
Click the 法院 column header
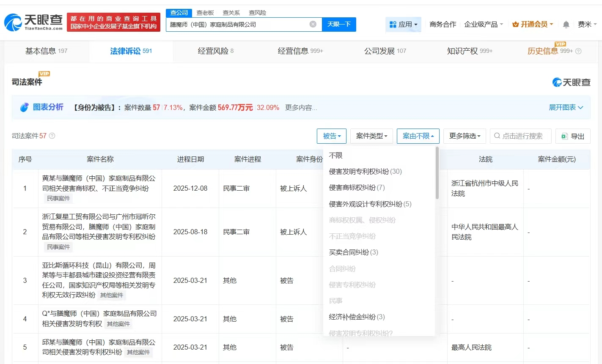click(x=486, y=159)
